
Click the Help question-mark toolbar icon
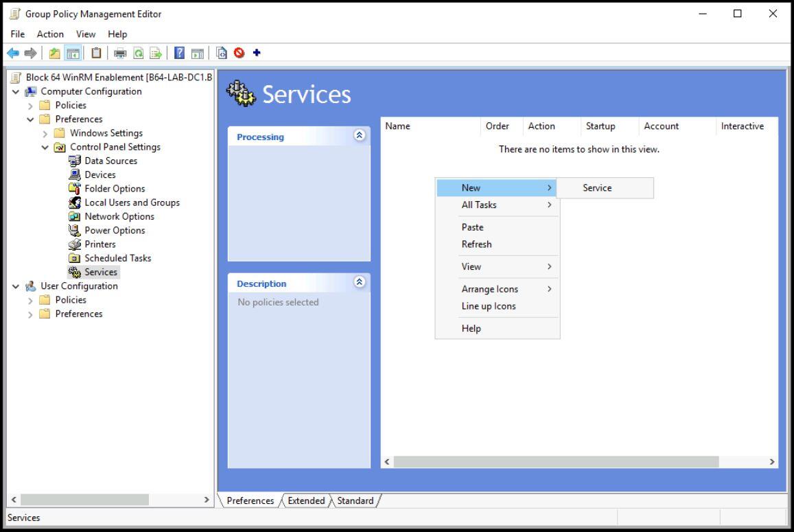[x=180, y=53]
